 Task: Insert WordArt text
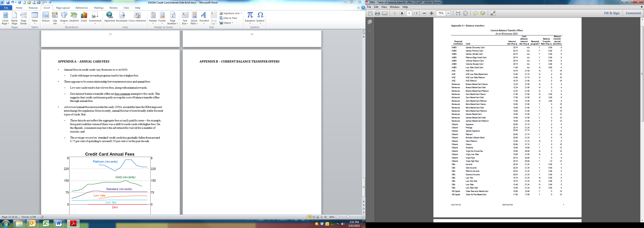tap(204, 18)
